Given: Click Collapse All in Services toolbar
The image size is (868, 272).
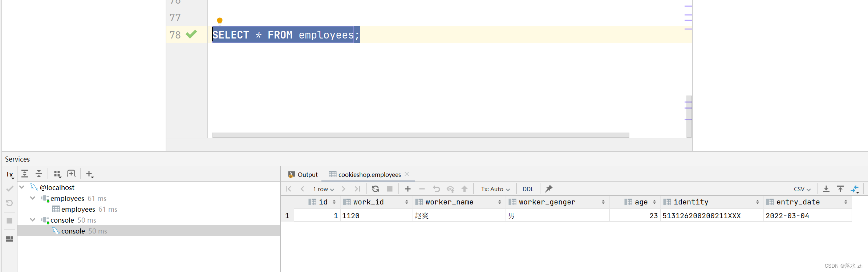Looking at the screenshot, I should click(x=39, y=174).
